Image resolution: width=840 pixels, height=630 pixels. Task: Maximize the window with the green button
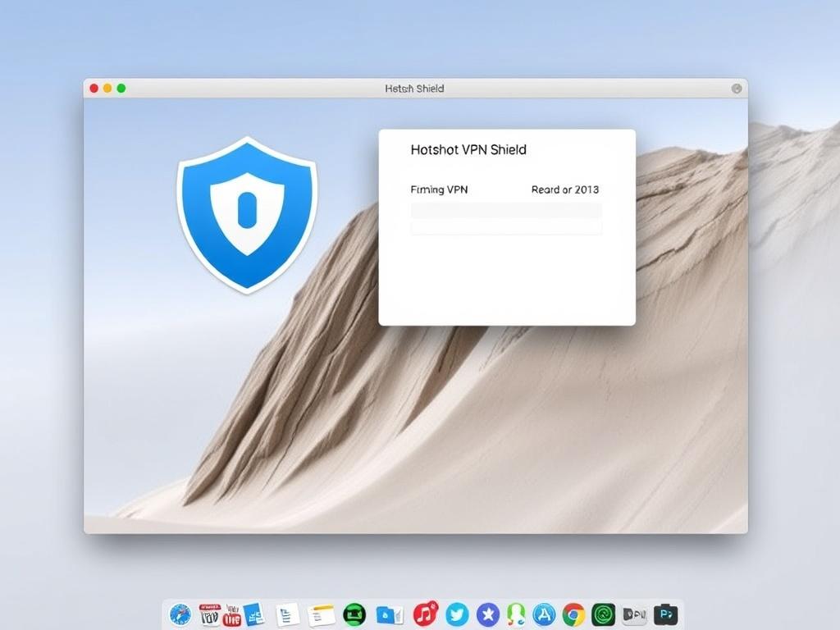coord(121,89)
